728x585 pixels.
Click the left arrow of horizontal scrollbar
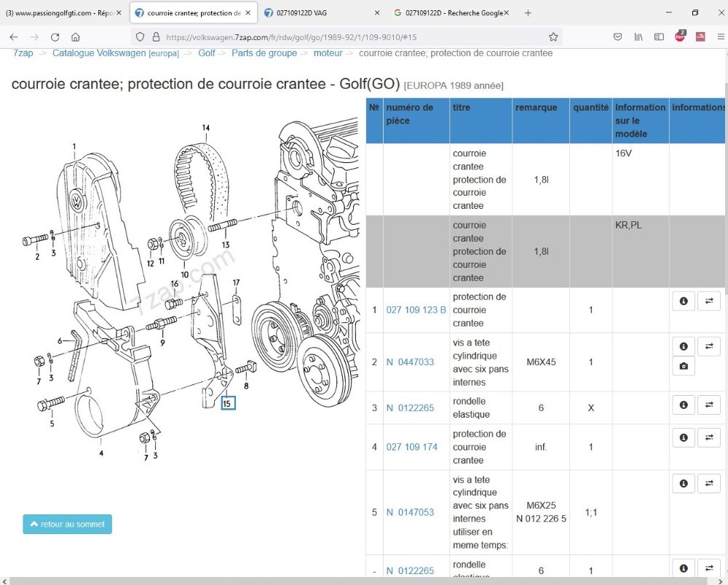[x=4, y=581]
